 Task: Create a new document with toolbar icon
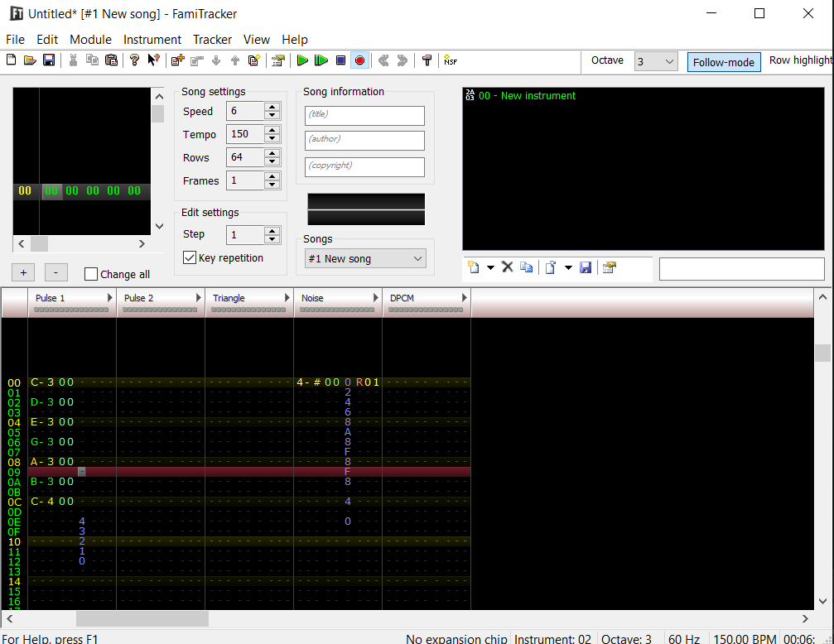click(11, 60)
